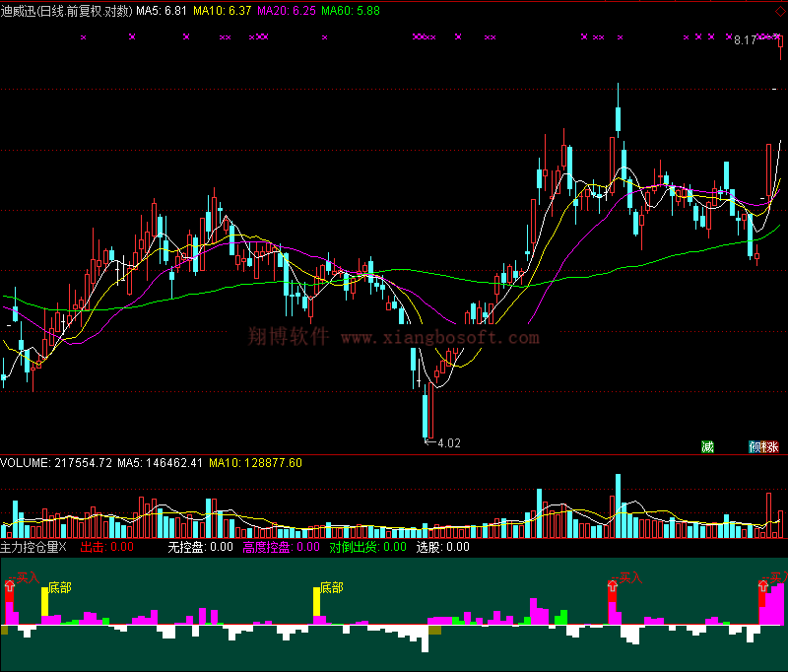The image size is (788, 672).
Task: Click the 无控盘: 0.00 indicator value
Action: point(200,547)
